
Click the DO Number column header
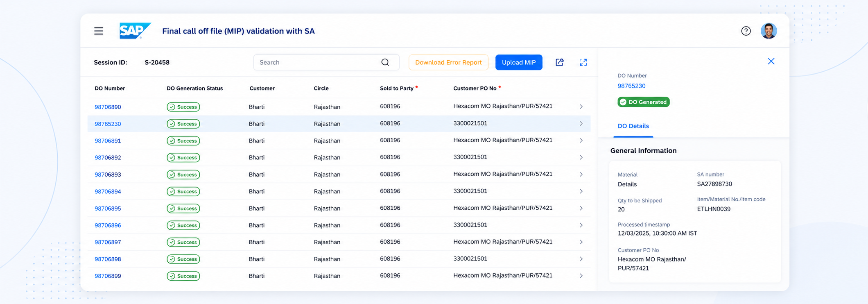click(110, 88)
